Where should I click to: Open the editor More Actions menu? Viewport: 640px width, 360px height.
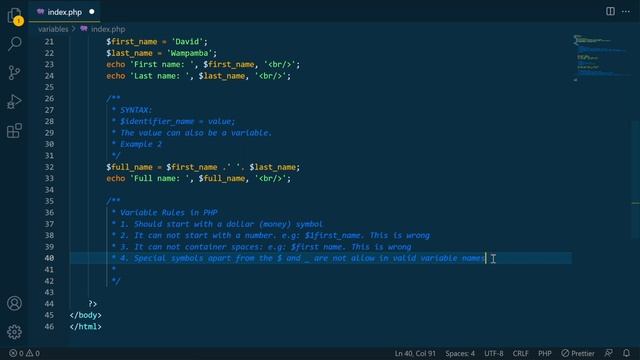[626, 11]
